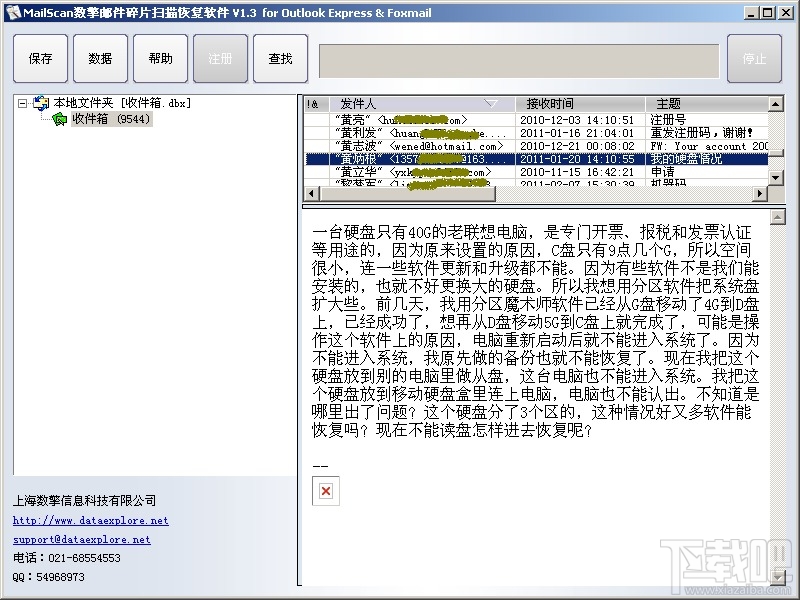Click the 保存 (Save) button

(x=40, y=59)
